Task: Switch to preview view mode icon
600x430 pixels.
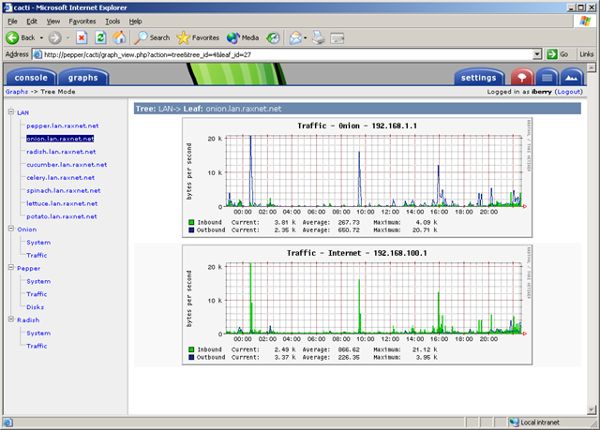Action: point(571,77)
